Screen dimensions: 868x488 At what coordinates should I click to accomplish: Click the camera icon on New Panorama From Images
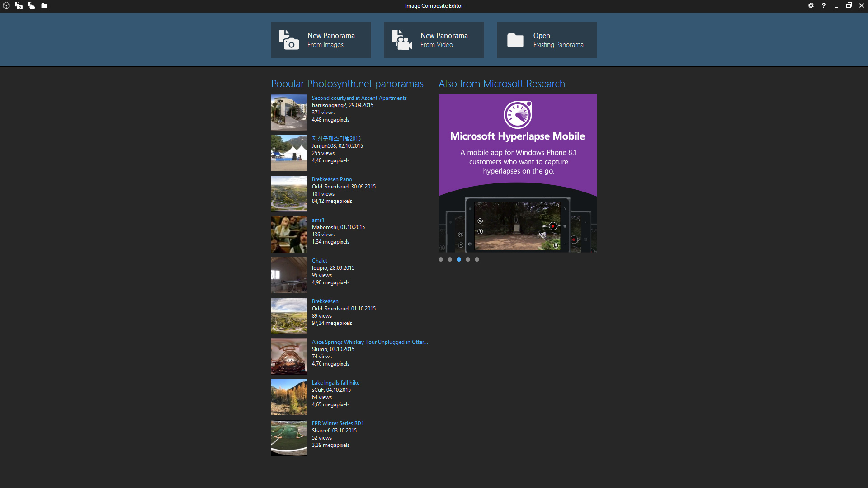point(288,40)
